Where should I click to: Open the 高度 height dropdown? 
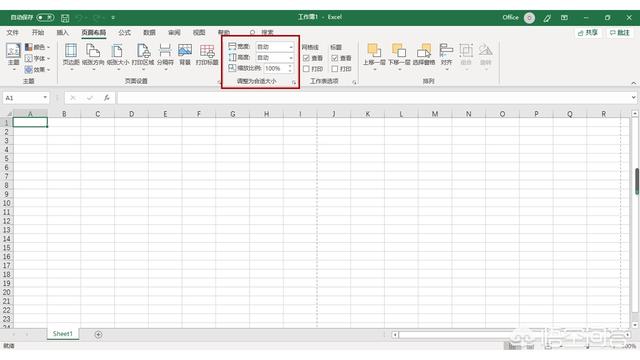291,58
